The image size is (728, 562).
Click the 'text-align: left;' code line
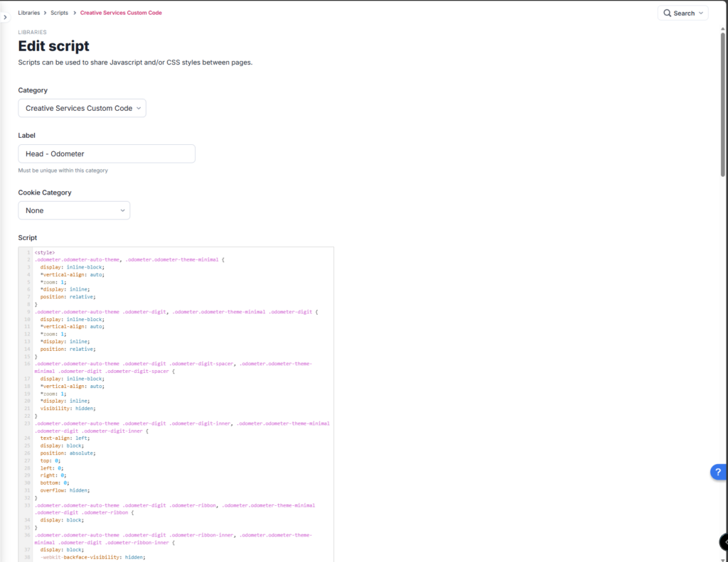point(65,438)
